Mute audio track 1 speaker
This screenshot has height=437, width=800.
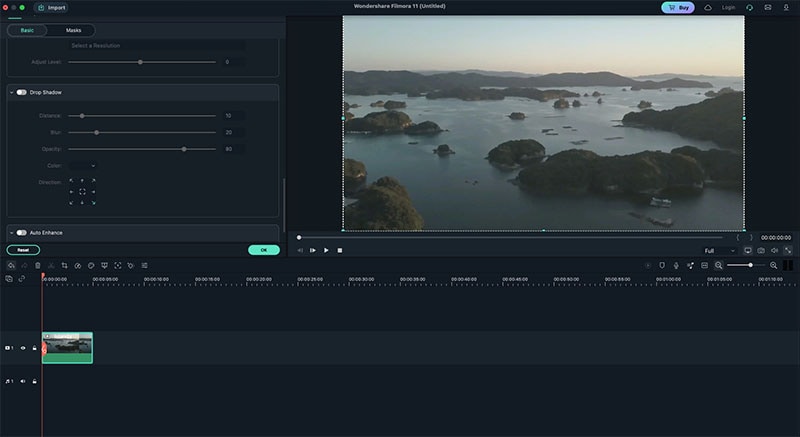[22, 381]
